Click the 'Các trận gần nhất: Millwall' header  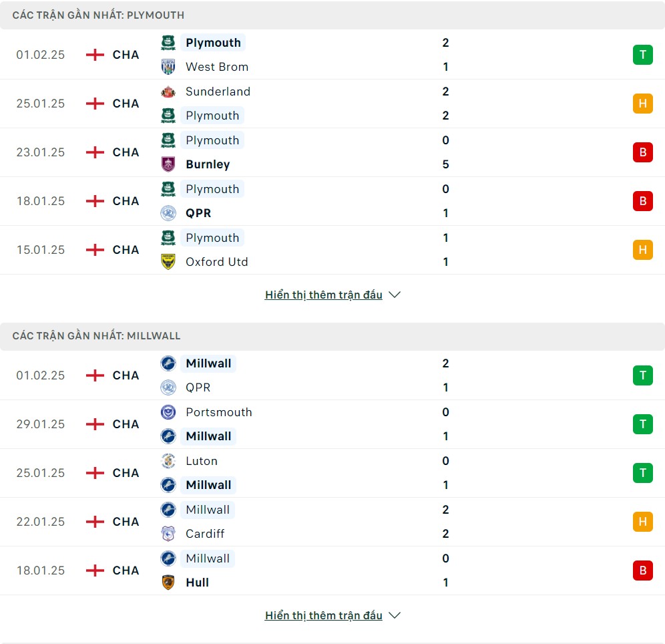(x=332, y=336)
